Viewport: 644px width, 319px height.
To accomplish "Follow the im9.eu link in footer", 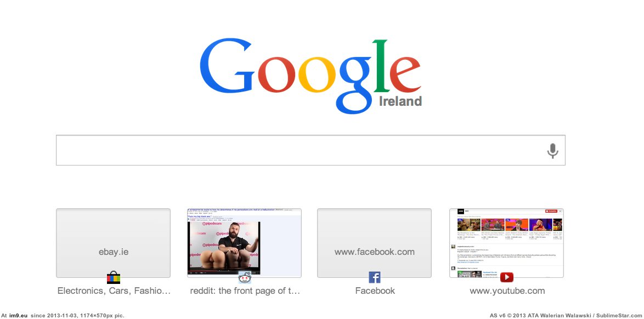I will coord(18,315).
